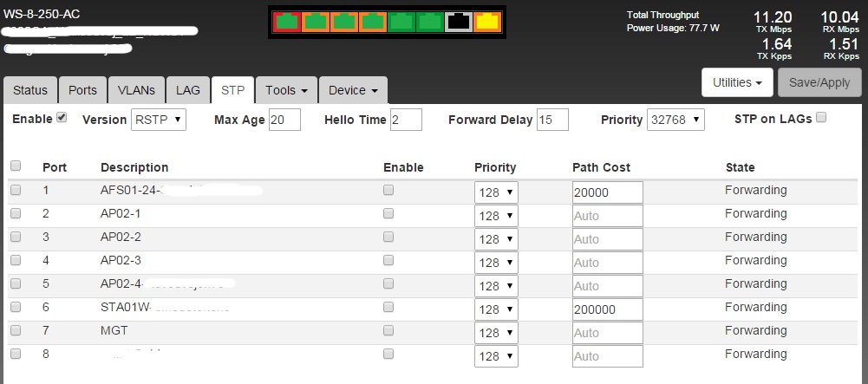Click the port 2 icon in switch diagram
868x384 pixels.
(x=316, y=22)
